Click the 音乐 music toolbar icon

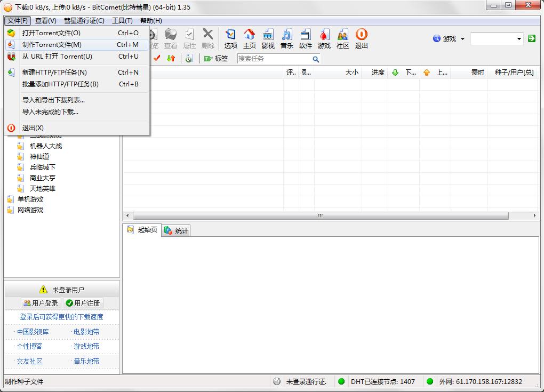pyautogui.click(x=287, y=39)
